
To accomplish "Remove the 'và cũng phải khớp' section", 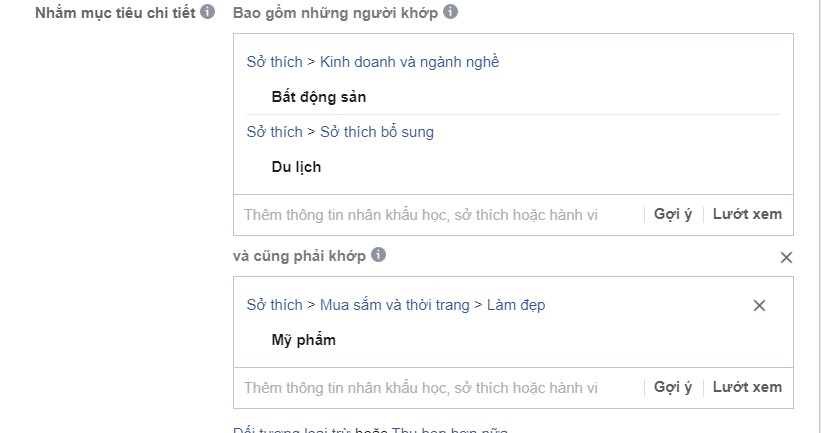I will coord(786,257).
